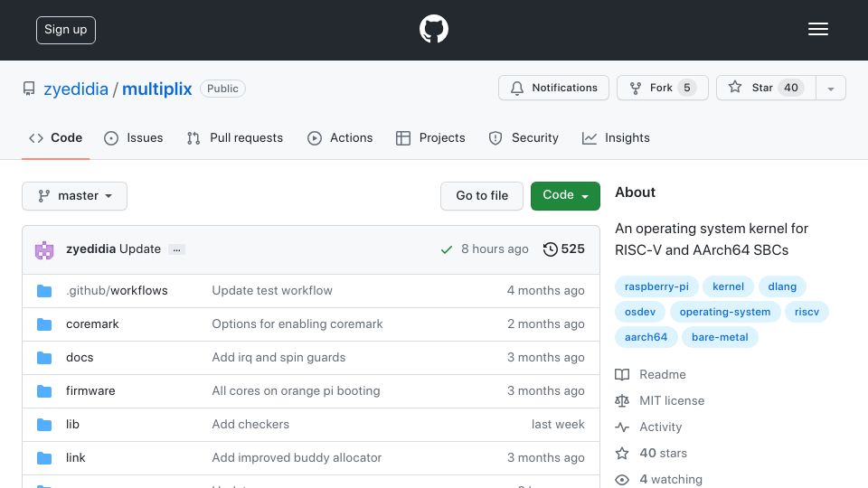868x488 pixels.
Task: Open the zyedidia owner profile link
Action: point(76,89)
